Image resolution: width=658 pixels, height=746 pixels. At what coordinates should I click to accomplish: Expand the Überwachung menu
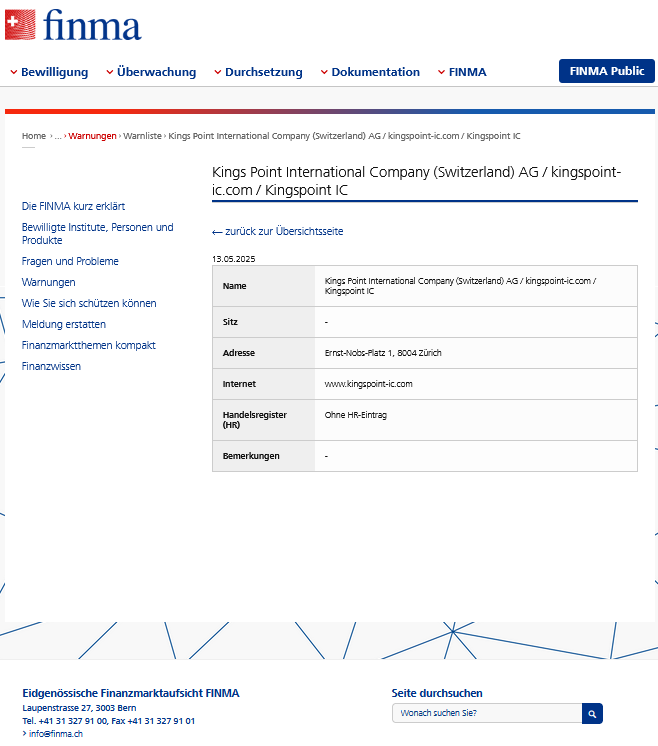pyautogui.click(x=151, y=72)
